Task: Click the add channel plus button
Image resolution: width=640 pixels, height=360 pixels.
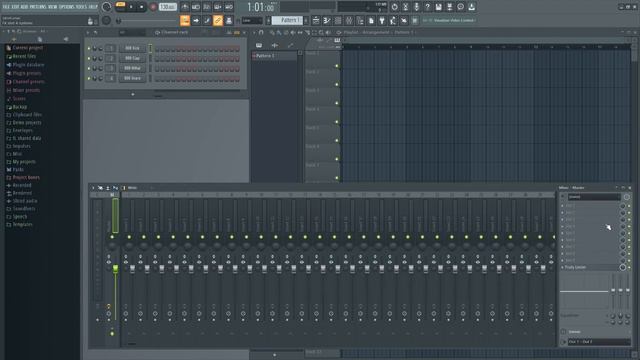Action: [132, 94]
